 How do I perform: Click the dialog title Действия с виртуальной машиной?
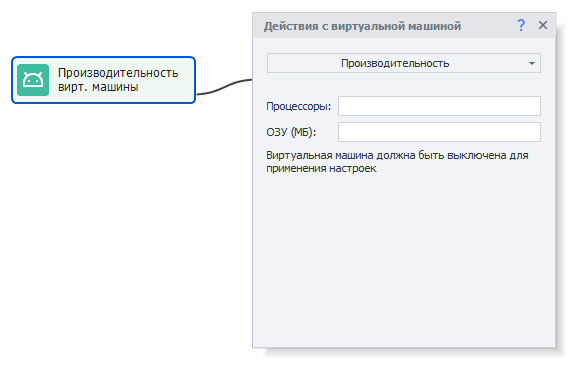[362, 26]
